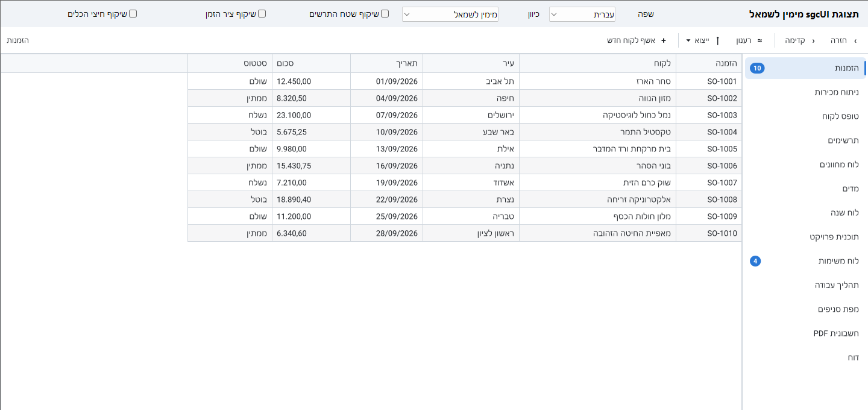
Task: Select order cell SO-1007
Action: (x=709, y=183)
